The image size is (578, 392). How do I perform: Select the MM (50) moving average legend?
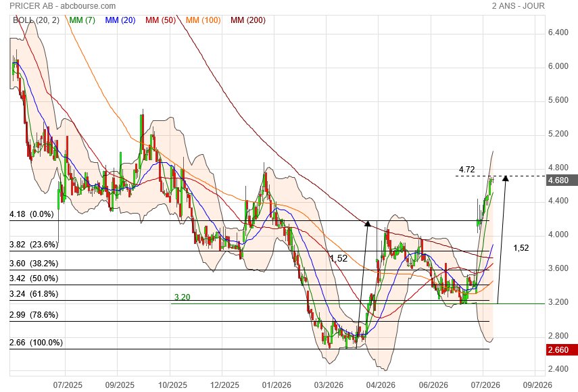pos(160,20)
